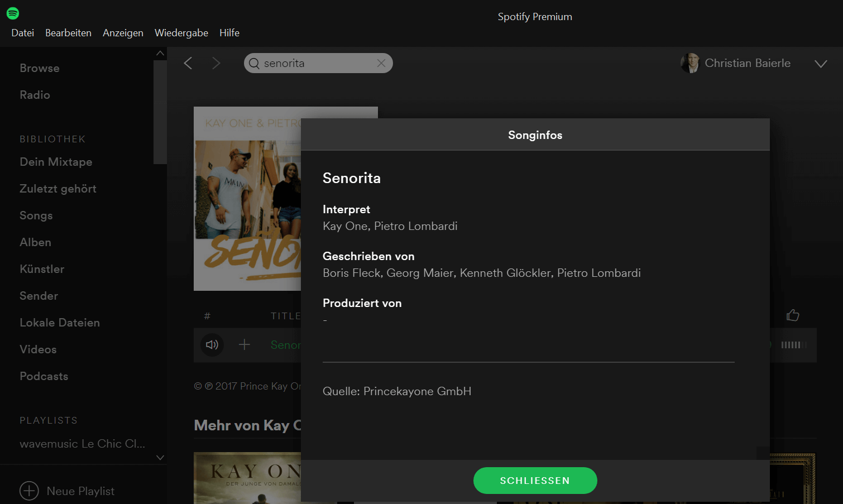The image size is (843, 504).
Task: Open the Bearbeiten menu
Action: coord(68,33)
